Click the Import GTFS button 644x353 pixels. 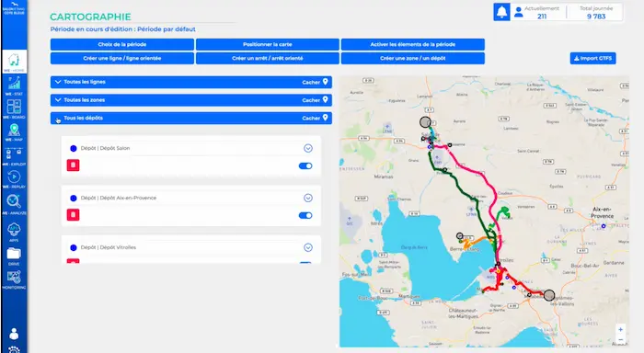(x=592, y=58)
